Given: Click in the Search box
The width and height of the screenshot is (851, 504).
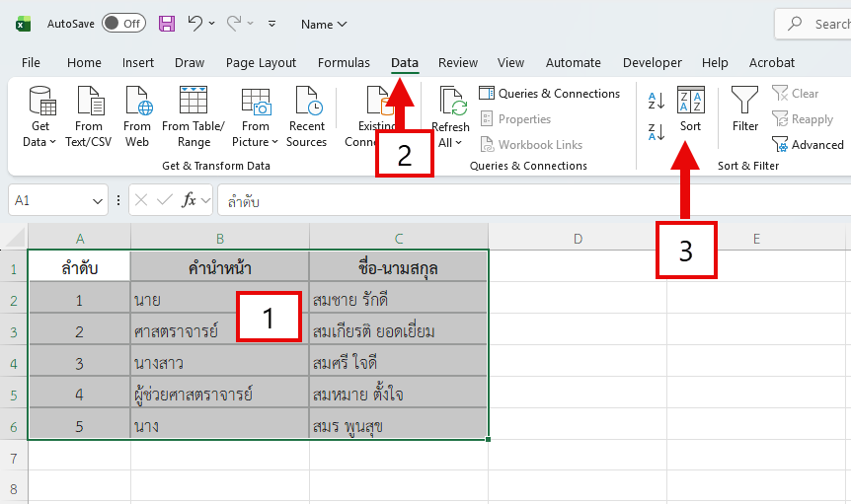Looking at the screenshot, I should tap(814, 24).
